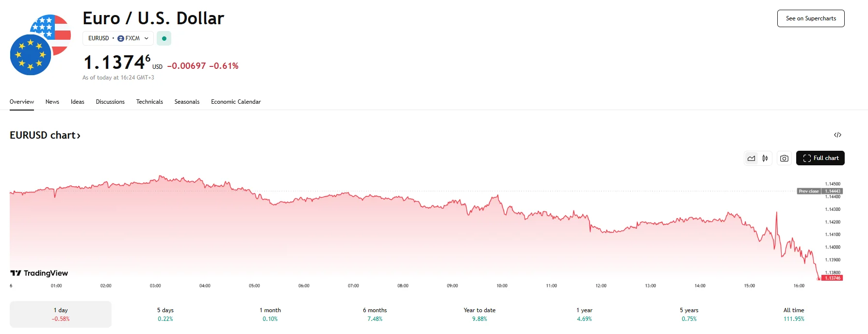
Task: Click the EUR/USD flags logo
Action: coord(40,45)
